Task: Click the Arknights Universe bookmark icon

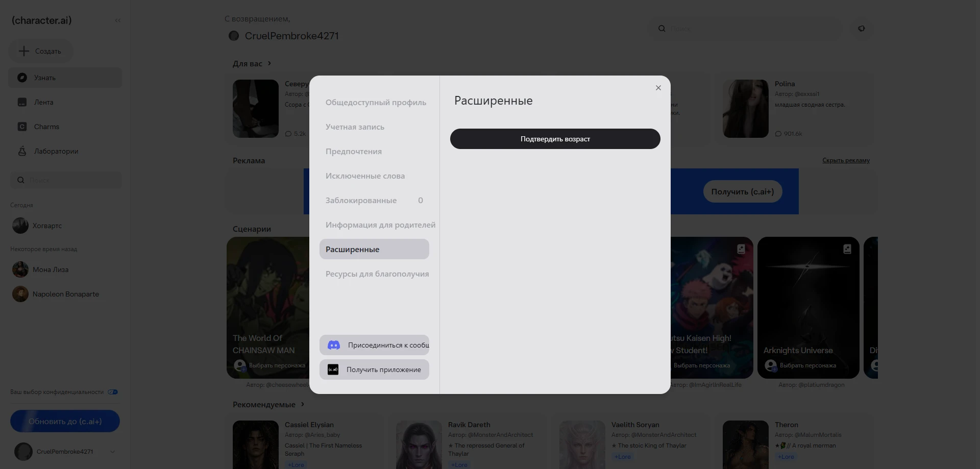Action: click(847, 249)
